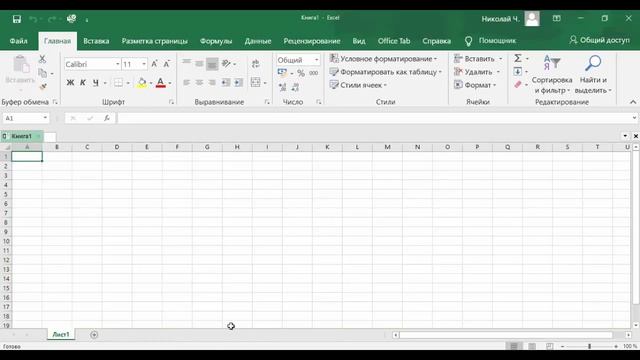Switch to the Разметка страницы tab
640x360 pixels.
pyautogui.click(x=155, y=41)
